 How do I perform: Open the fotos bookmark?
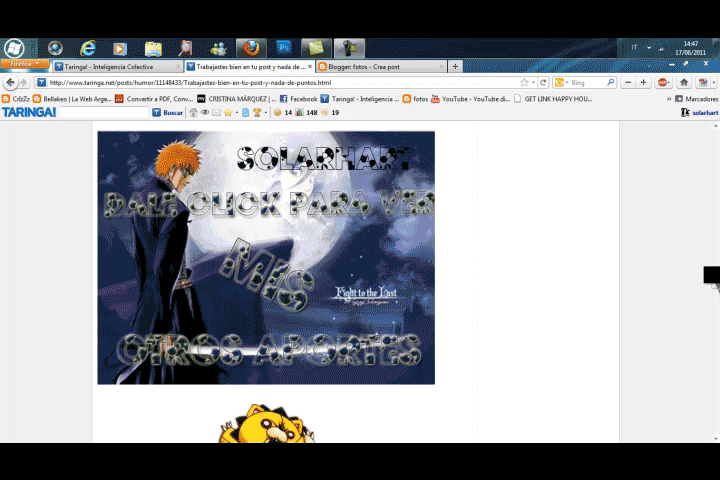[416, 99]
